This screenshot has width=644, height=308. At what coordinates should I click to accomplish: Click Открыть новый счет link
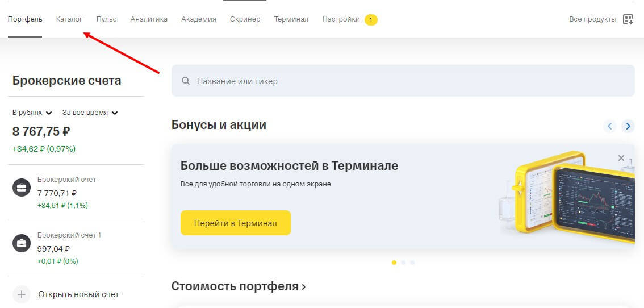[x=78, y=294]
